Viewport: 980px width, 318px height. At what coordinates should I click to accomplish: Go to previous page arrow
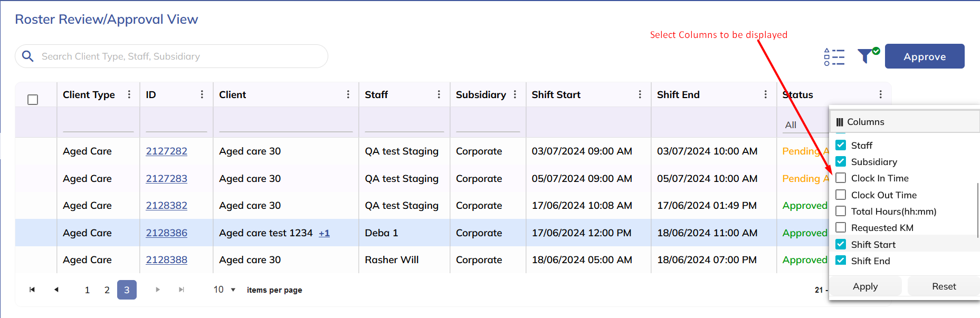pyautogui.click(x=56, y=290)
